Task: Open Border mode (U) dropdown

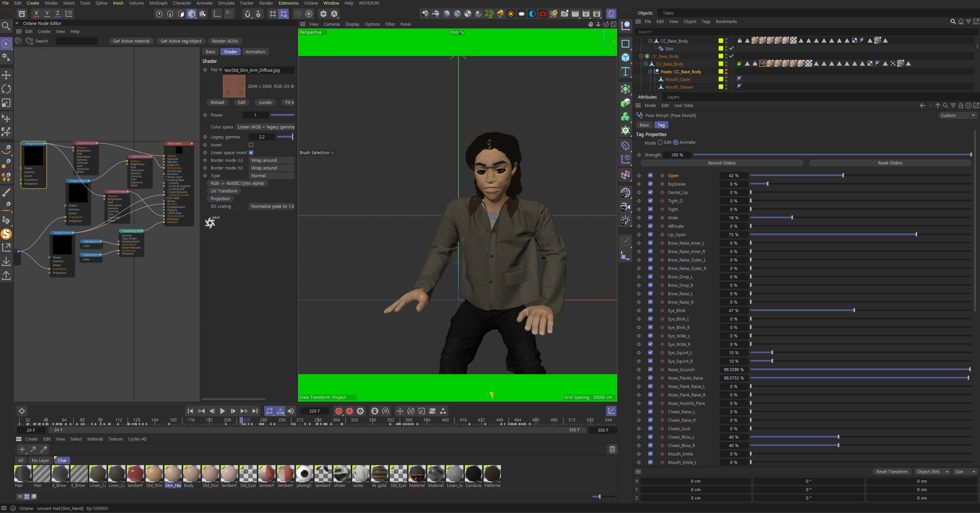Action: [271, 160]
